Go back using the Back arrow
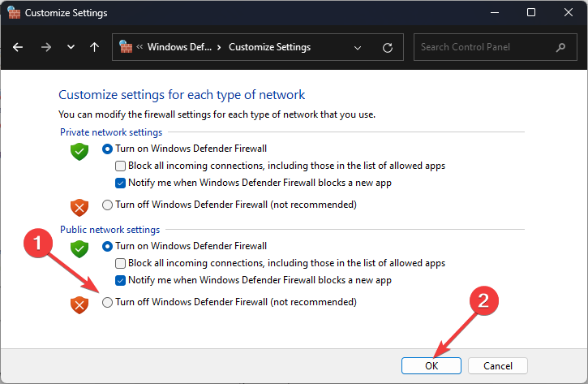This screenshot has width=588, height=384. [18, 47]
